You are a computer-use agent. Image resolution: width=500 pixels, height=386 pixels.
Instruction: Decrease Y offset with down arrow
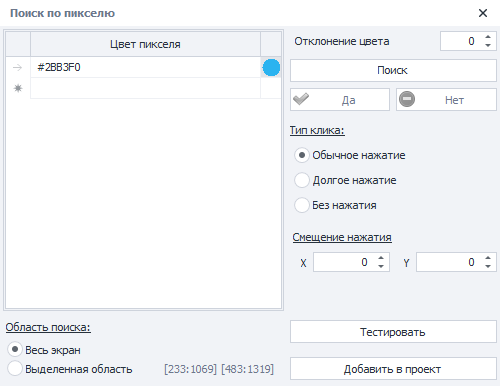coord(488,266)
